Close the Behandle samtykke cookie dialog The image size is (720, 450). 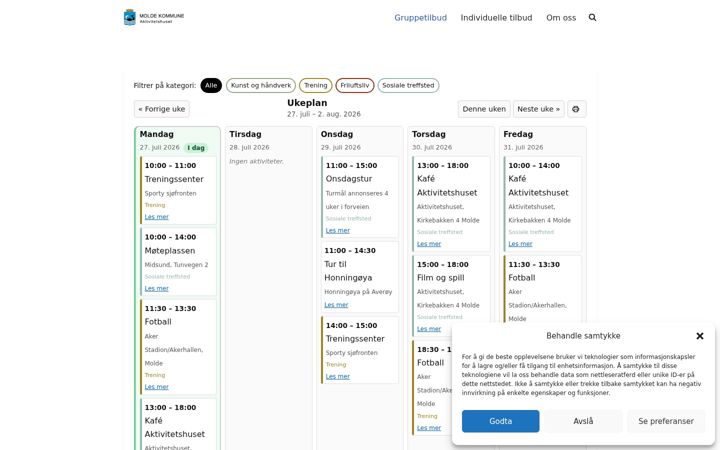pos(700,336)
